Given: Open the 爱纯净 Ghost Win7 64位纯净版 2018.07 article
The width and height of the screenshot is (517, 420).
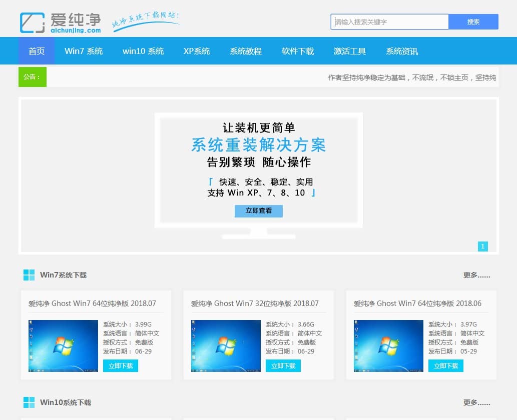Looking at the screenshot, I should click(93, 303).
